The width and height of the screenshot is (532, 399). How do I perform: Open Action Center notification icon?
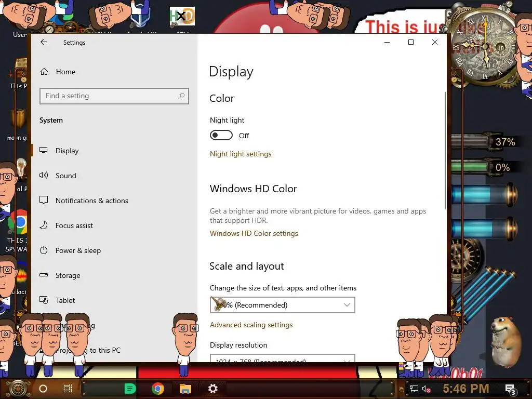pyautogui.click(x=510, y=390)
